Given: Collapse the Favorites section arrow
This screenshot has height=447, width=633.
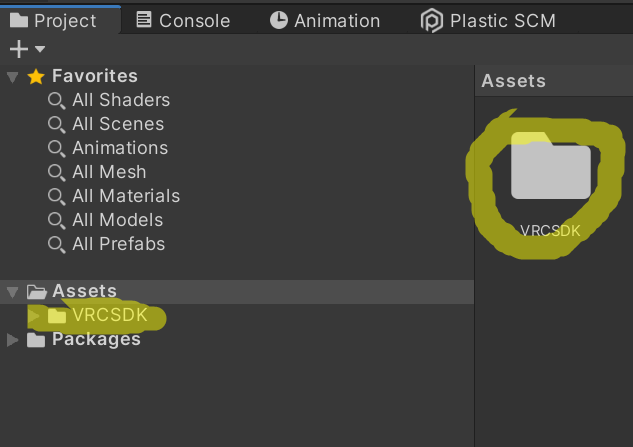Looking at the screenshot, I should [12, 76].
